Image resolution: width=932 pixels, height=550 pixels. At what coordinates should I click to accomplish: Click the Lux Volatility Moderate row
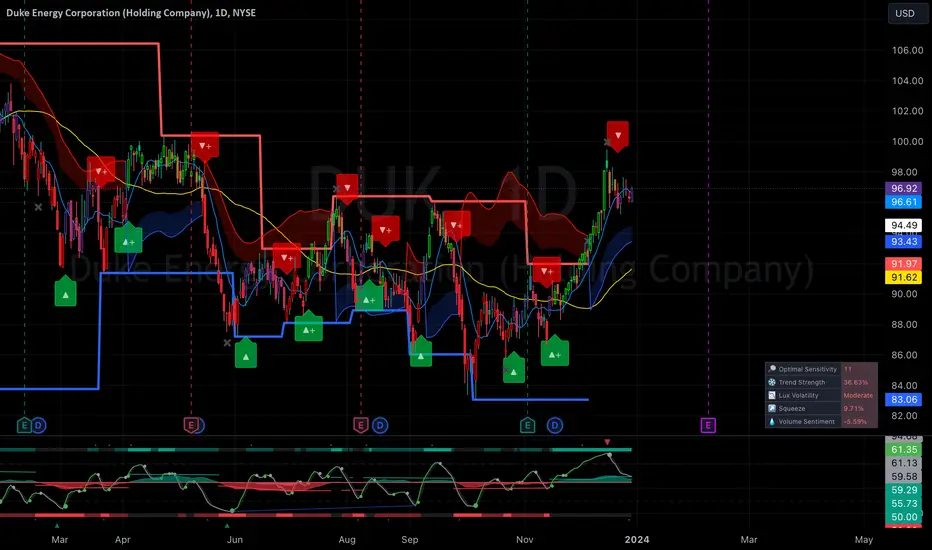(x=821, y=395)
